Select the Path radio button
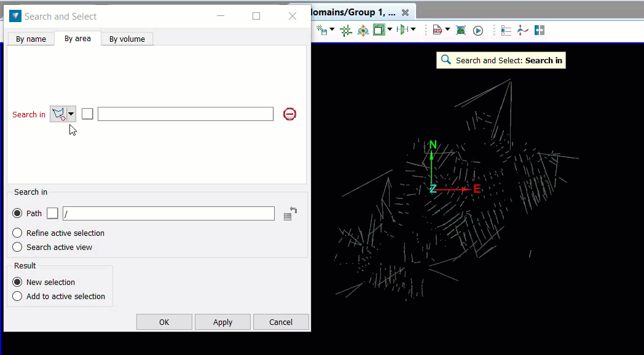644x355 pixels. 17,213
